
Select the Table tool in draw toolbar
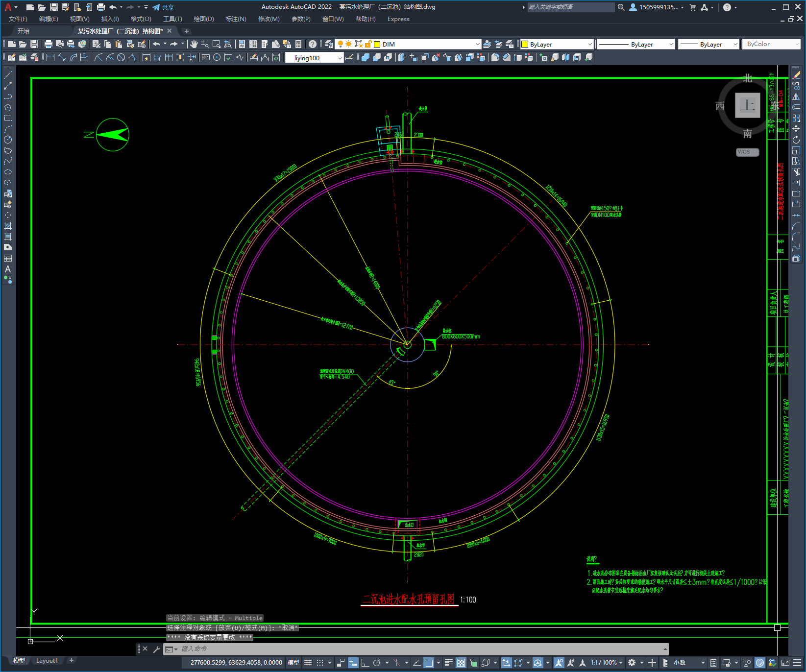8,258
